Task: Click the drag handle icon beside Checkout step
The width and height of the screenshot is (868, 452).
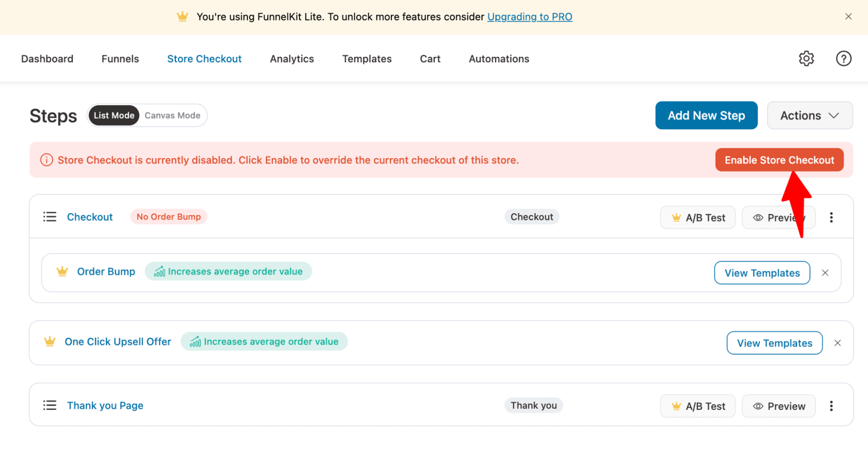Action: click(x=50, y=217)
